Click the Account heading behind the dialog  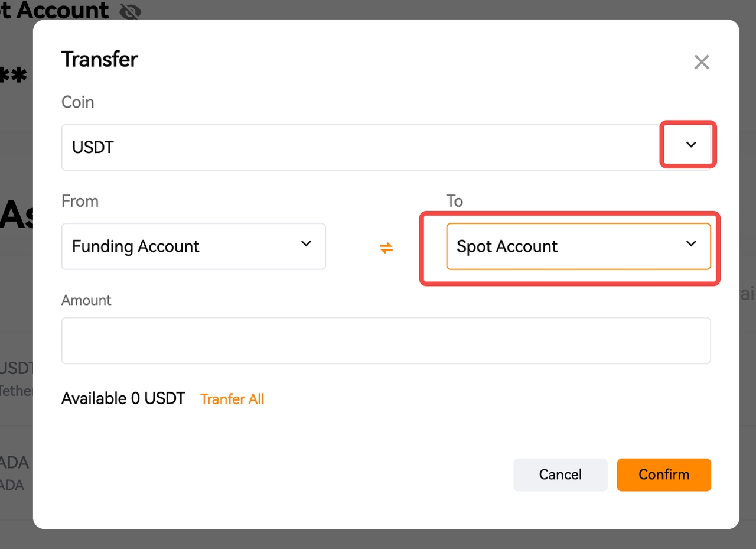click(59, 10)
